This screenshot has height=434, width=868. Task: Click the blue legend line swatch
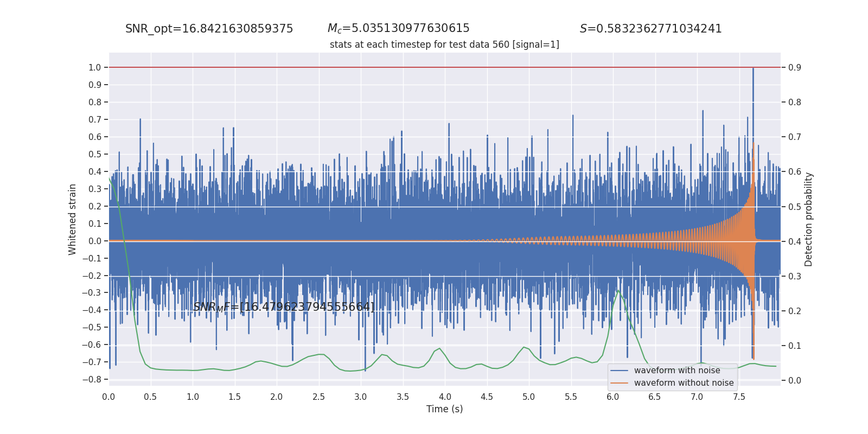point(620,371)
